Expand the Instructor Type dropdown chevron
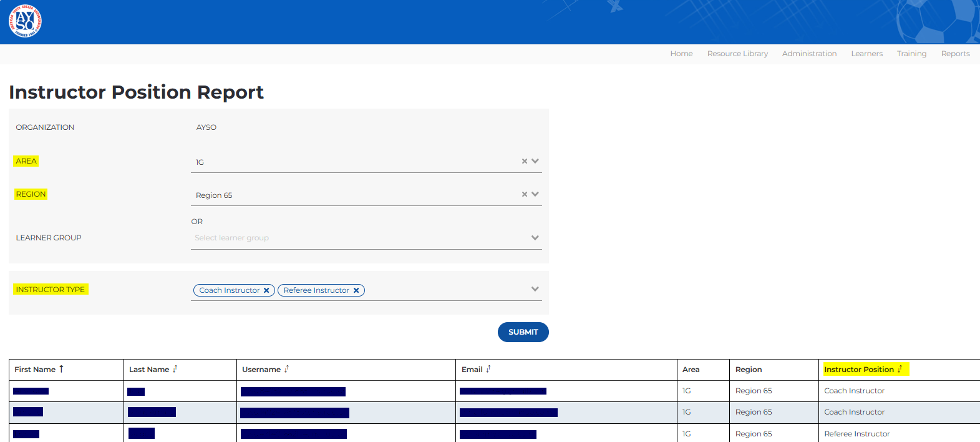The width and height of the screenshot is (980, 442). click(535, 289)
